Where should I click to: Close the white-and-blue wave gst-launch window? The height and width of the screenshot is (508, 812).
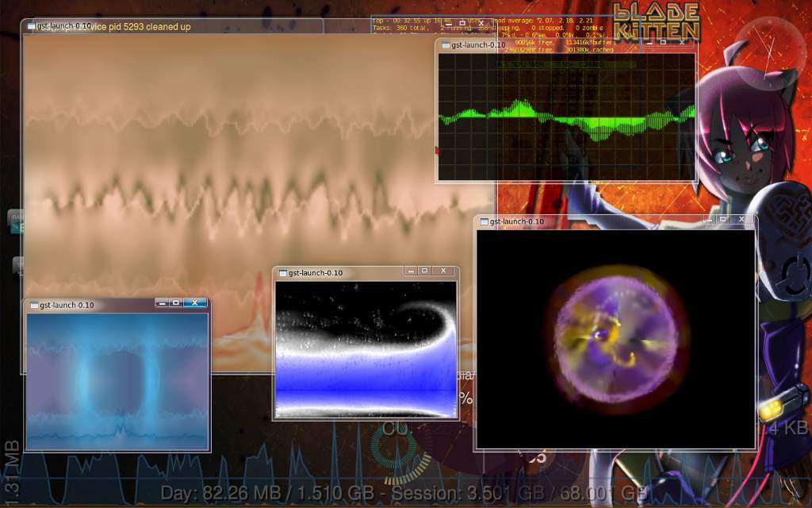click(x=443, y=271)
